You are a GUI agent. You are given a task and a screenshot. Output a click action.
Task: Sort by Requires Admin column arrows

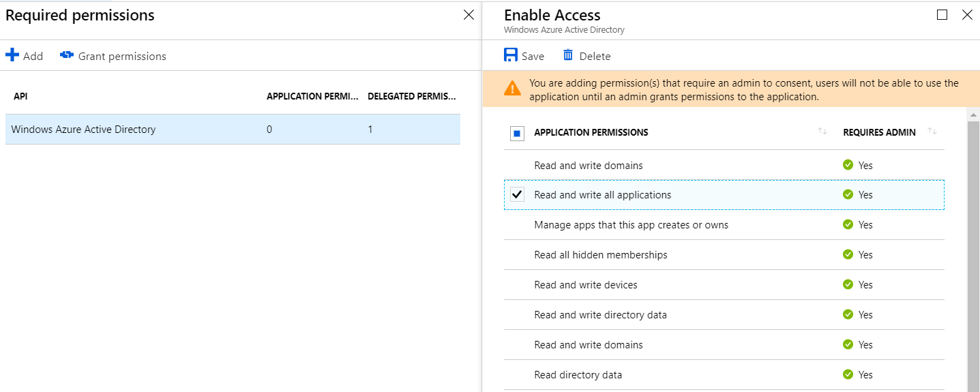pyautogui.click(x=932, y=132)
